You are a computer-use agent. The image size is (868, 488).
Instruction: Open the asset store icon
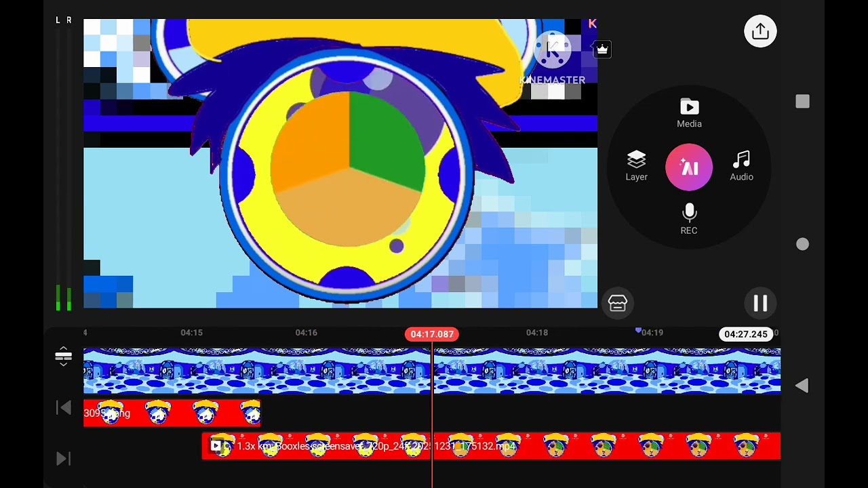(617, 303)
